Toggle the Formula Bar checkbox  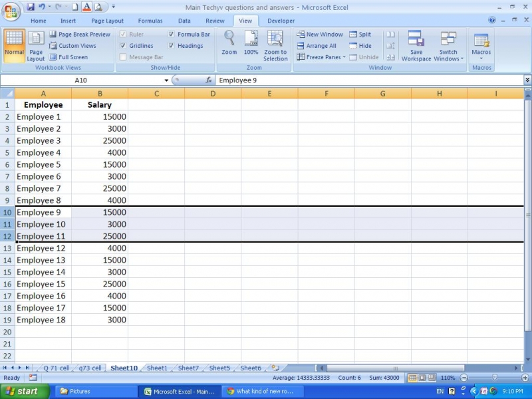(172, 35)
